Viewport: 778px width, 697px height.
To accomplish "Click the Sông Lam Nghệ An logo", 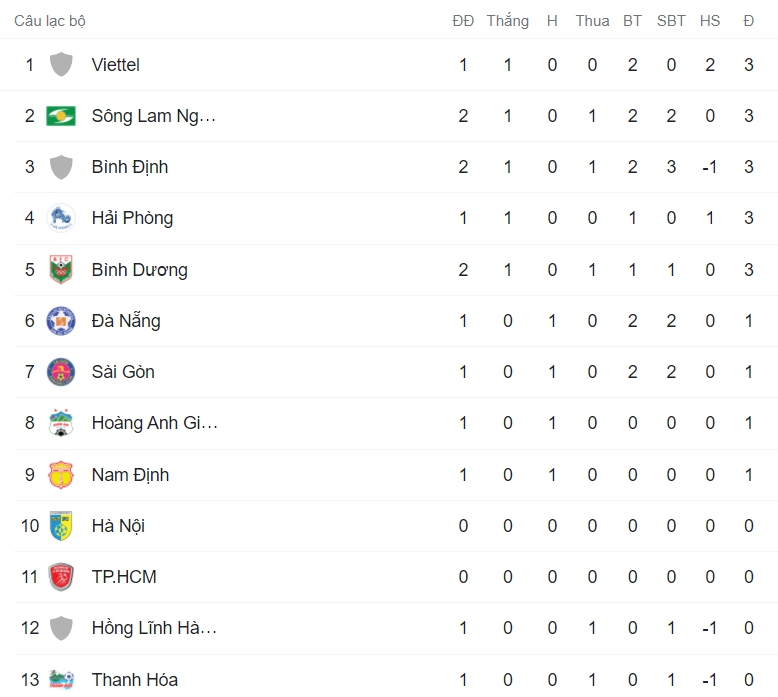I will pyautogui.click(x=61, y=116).
